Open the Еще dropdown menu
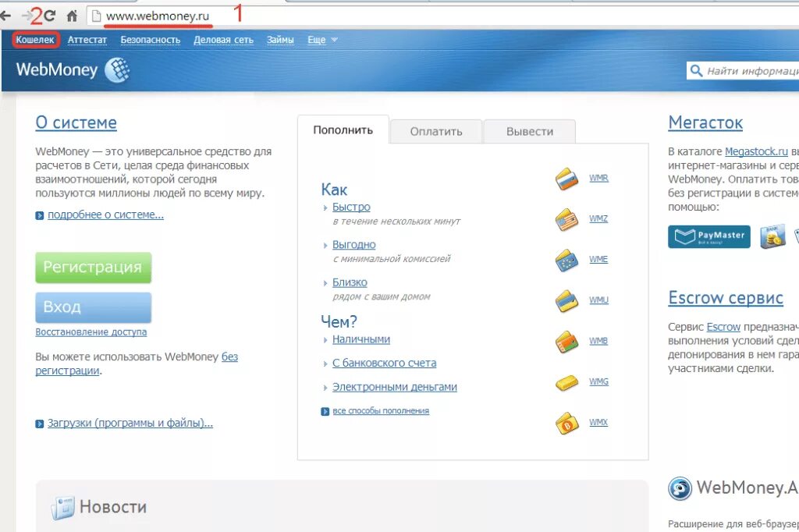This screenshot has width=799, height=532. pyautogui.click(x=322, y=40)
